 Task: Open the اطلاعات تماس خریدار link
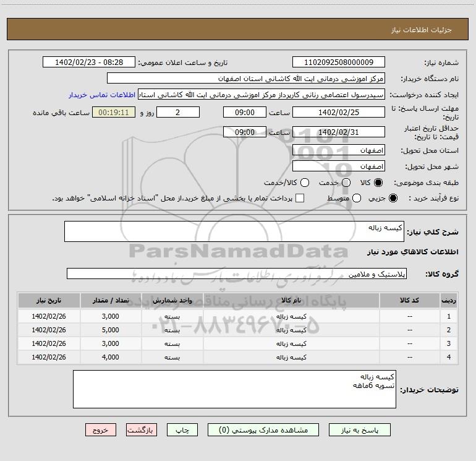(x=102, y=95)
